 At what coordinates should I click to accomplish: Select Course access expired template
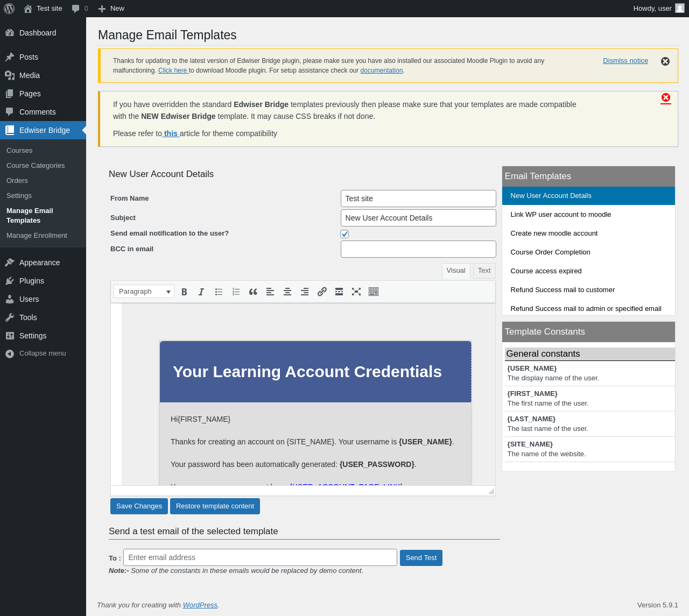(x=588, y=271)
